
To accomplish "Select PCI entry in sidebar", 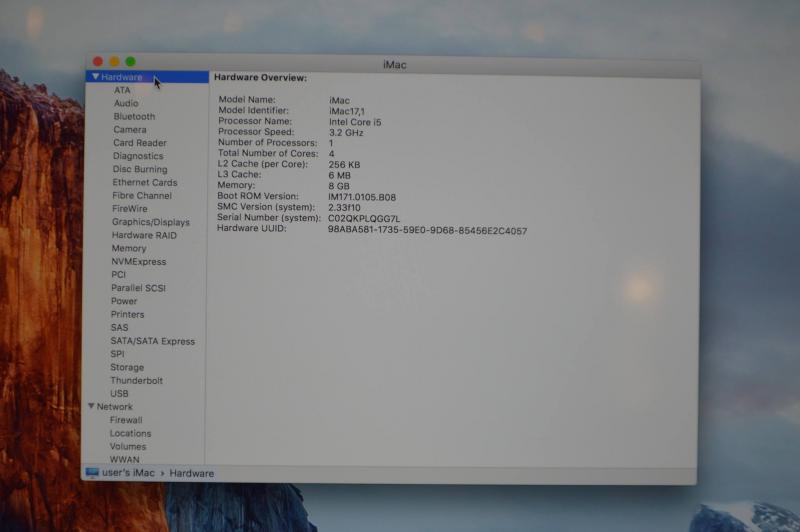I will (x=118, y=274).
